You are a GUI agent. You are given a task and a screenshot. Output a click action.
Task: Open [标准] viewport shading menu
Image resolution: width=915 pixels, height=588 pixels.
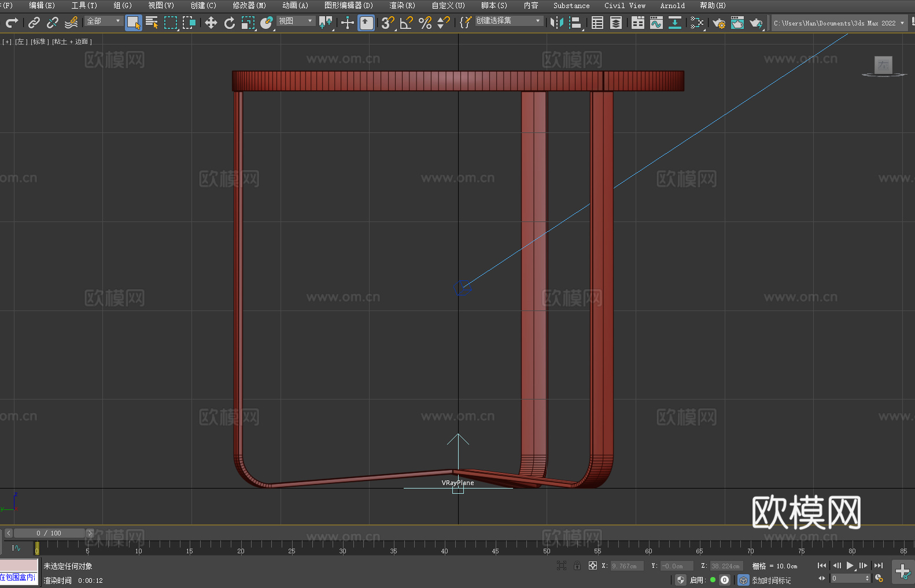coord(40,42)
